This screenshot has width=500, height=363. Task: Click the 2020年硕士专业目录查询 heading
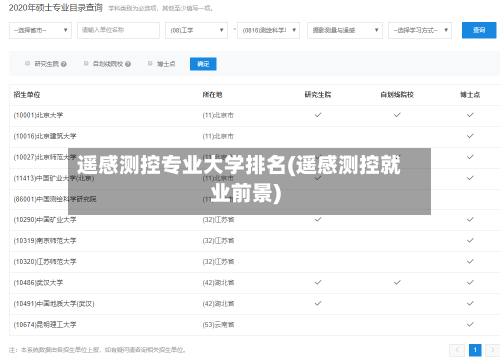(x=56, y=8)
